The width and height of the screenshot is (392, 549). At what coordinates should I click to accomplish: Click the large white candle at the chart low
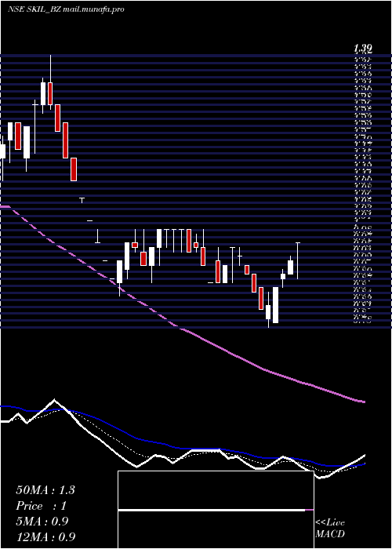pos(276,305)
